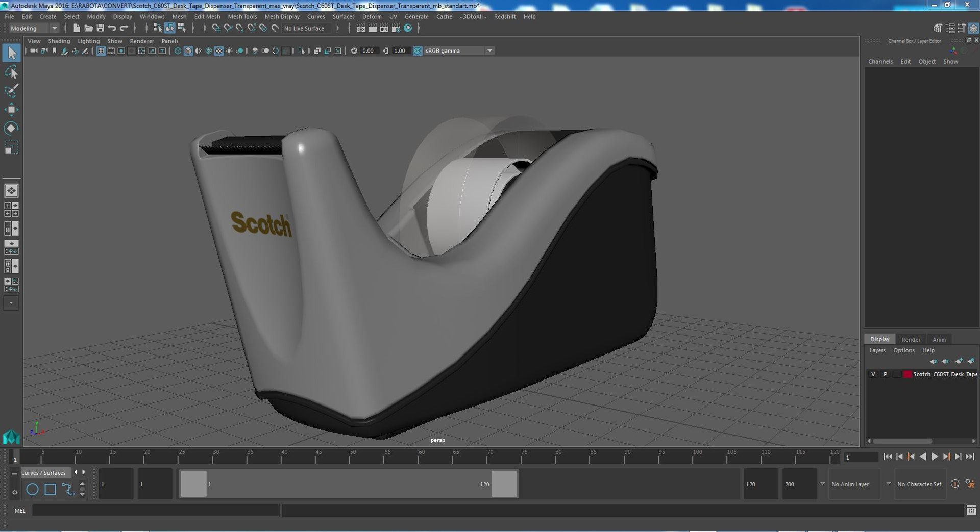
Task: Open Render Settings clapperboard gear icon
Action: 396,28
